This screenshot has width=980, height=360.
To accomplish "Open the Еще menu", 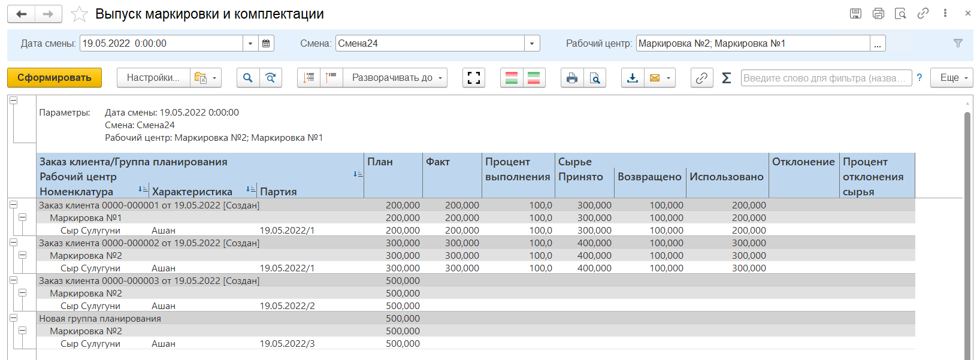I will click(x=951, y=78).
